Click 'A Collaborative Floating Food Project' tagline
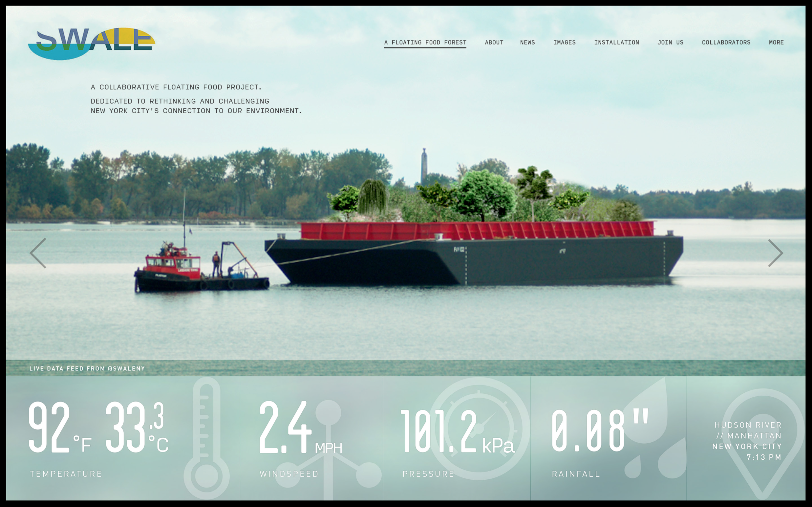 pos(176,87)
